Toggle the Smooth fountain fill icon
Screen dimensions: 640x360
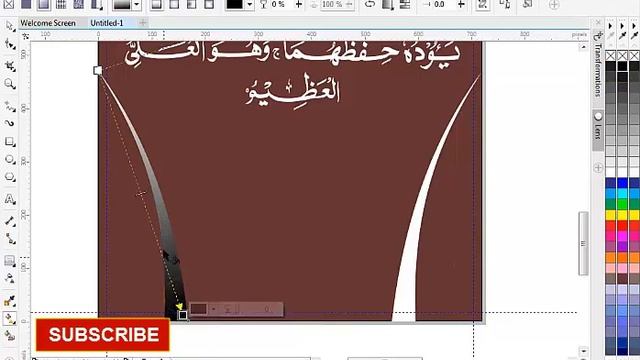[x=405, y=4]
